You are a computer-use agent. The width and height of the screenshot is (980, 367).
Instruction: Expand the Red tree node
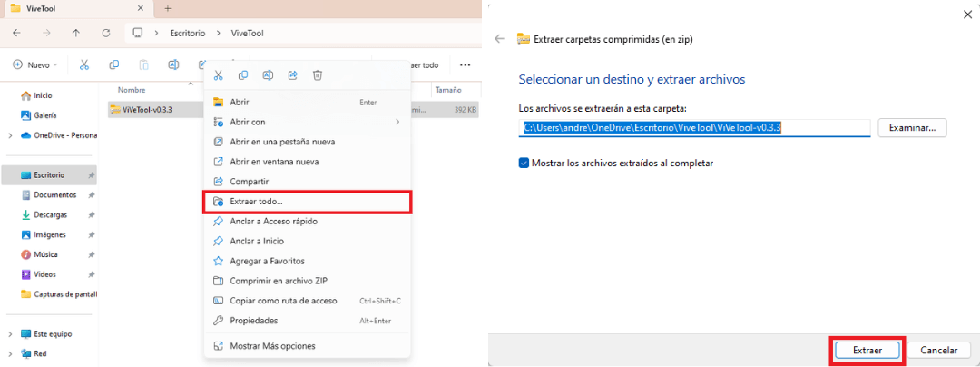coord(10,354)
